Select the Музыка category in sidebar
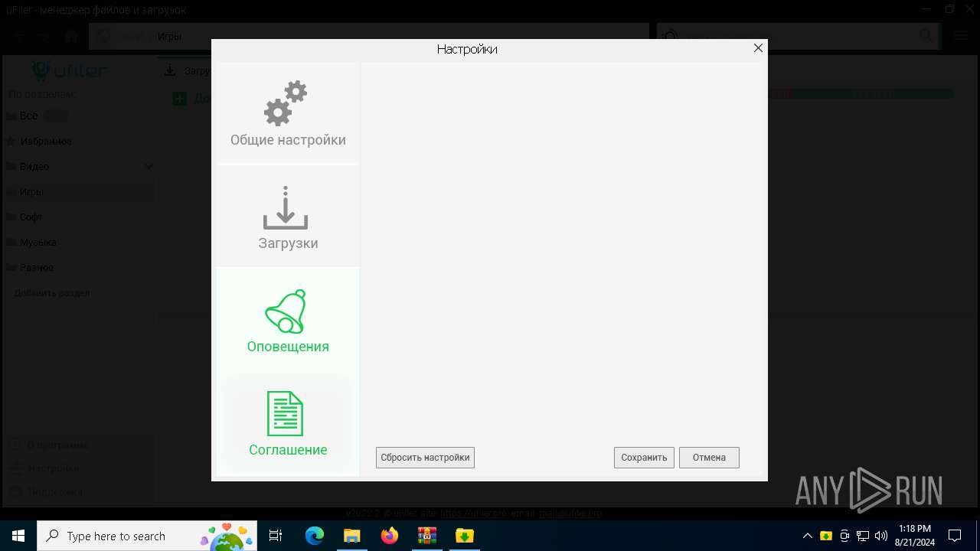The image size is (980, 551). click(x=78, y=242)
